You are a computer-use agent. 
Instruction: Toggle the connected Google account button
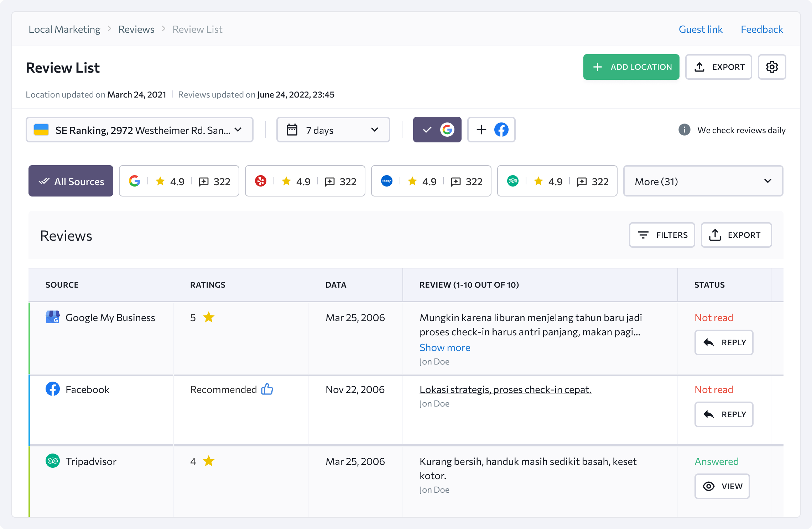[x=437, y=130]
